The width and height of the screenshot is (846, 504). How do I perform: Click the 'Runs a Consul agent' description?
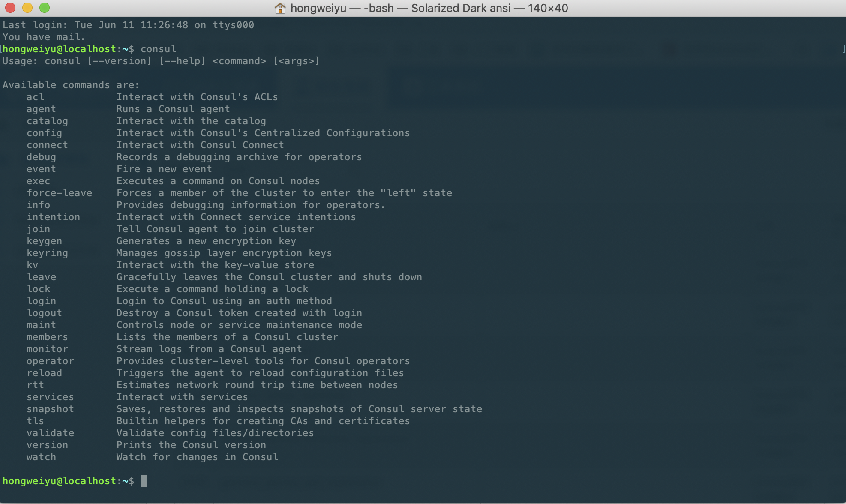click(173, 109)
